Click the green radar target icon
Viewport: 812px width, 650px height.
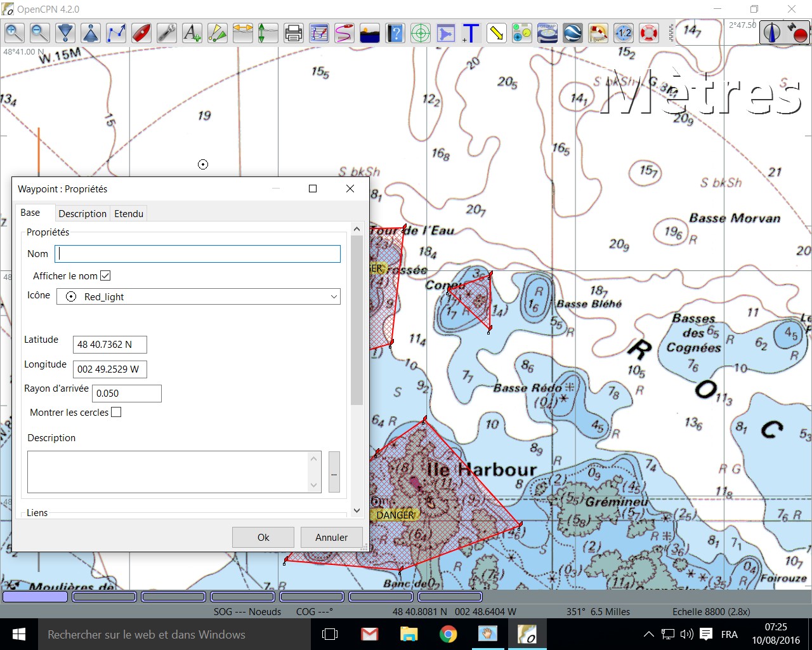(420, 32)
